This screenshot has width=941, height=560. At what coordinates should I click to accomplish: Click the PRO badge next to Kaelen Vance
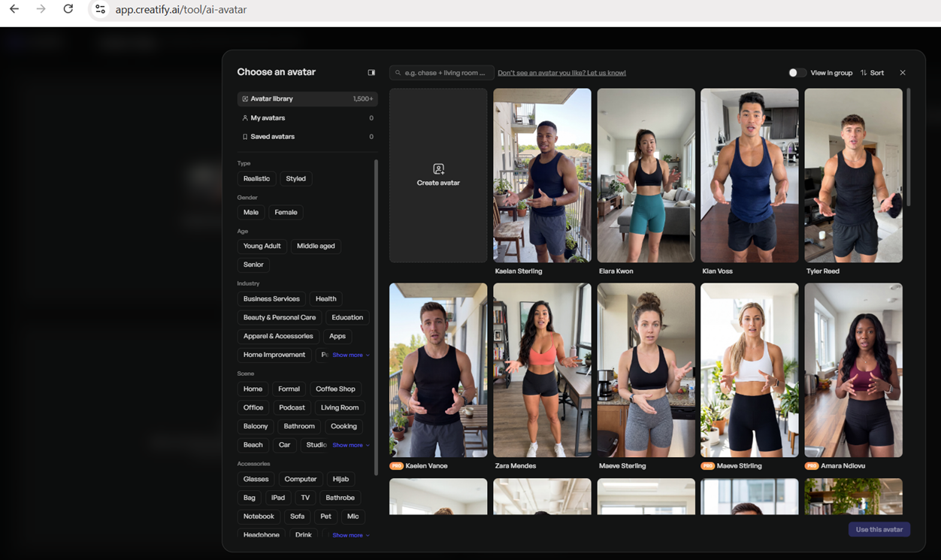[x=396, y=466]
